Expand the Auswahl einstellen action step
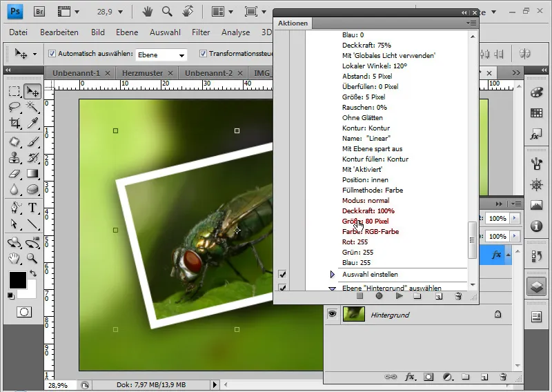Image resolution: width=552 pixels, height=392 pixels. click(333, 274)
